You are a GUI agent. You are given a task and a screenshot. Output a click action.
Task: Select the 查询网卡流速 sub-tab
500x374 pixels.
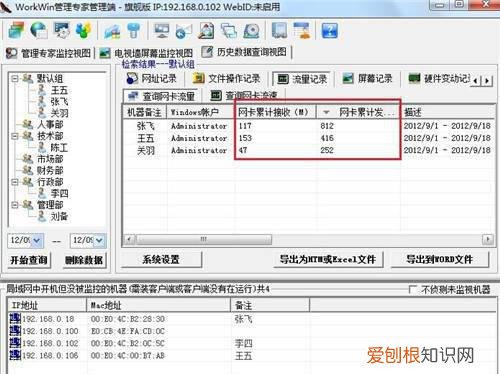coord(244,96)
